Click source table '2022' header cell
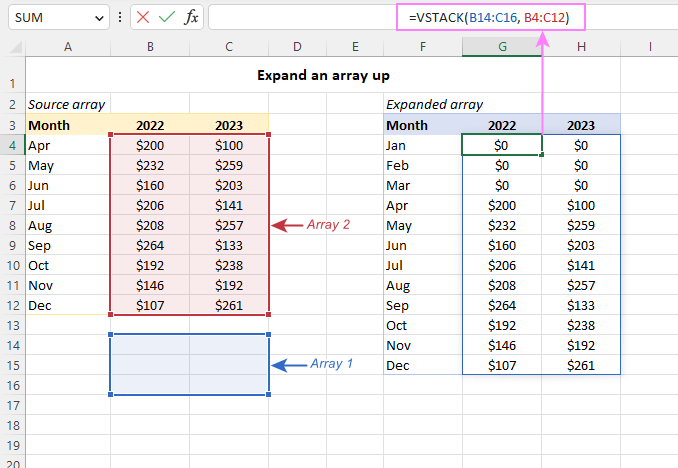 (x=150, y=125)
